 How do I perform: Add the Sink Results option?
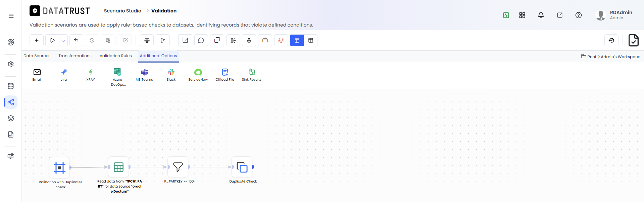[252, 75]
